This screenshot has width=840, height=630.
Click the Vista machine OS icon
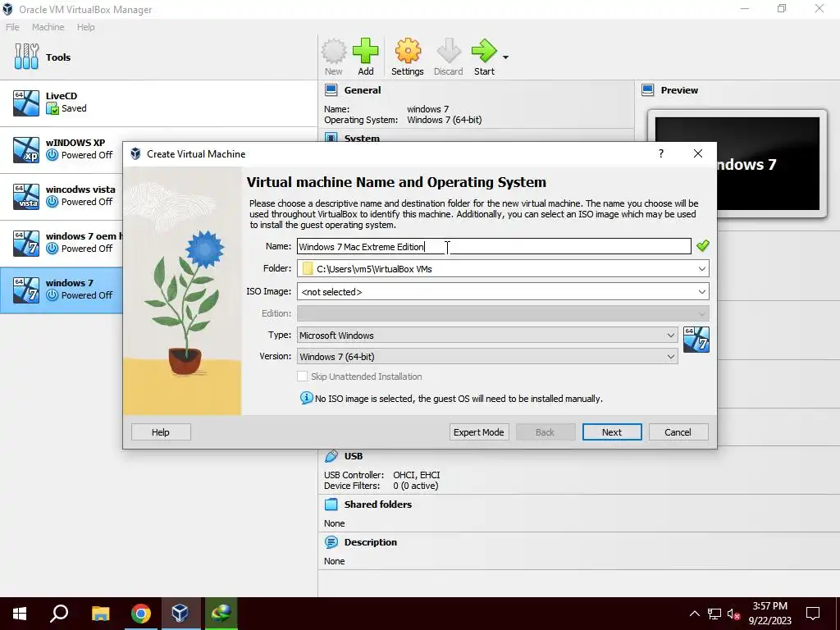(26, 196)
